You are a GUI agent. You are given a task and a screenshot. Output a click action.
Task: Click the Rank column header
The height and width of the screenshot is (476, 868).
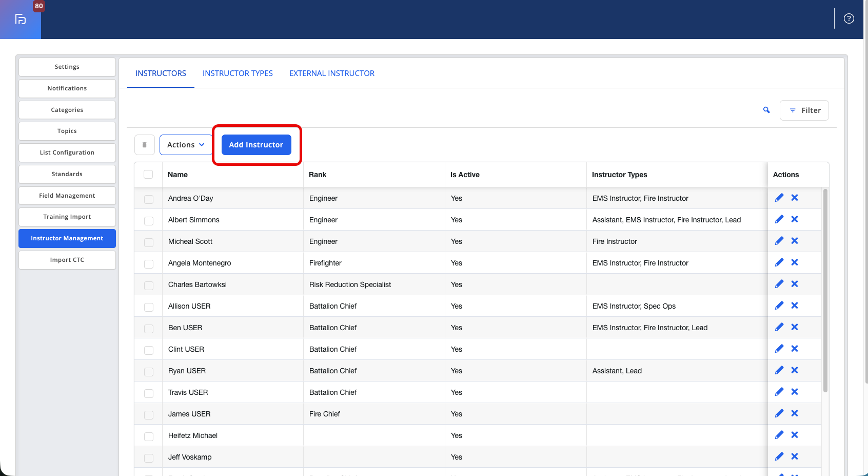point(374,175)
